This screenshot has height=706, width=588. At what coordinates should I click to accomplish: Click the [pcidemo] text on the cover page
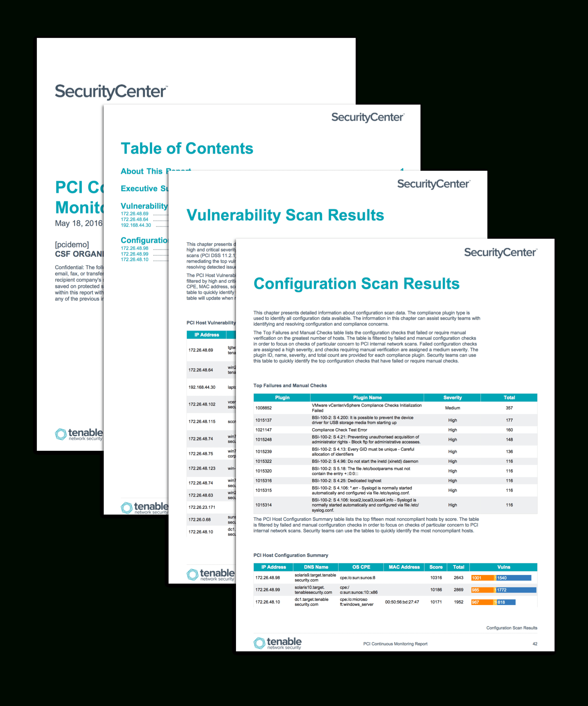pos(72,244)
